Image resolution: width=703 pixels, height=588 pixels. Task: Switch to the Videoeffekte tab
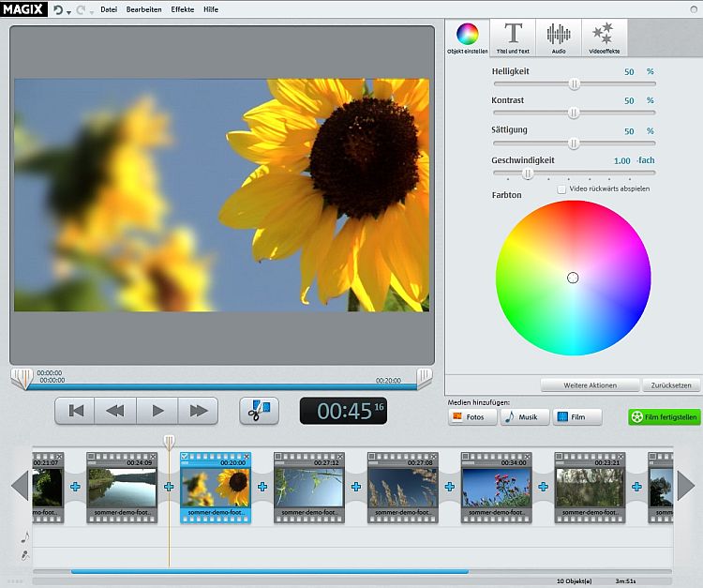click(x=603, y=38)
